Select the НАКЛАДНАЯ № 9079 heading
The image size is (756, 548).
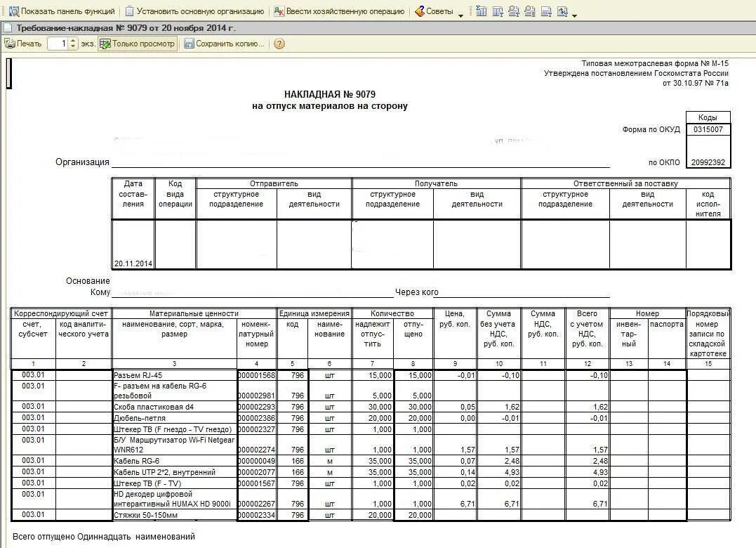(x=330, y=95)
